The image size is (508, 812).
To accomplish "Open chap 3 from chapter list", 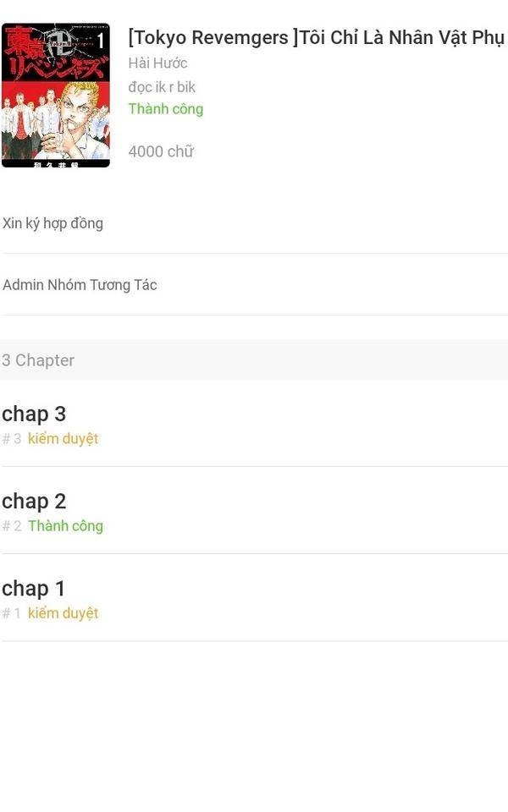I will [254, 424].
